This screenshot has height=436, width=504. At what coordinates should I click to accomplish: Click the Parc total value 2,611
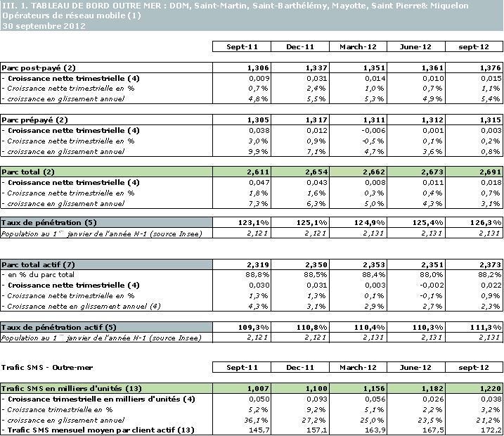click(241, 172)
